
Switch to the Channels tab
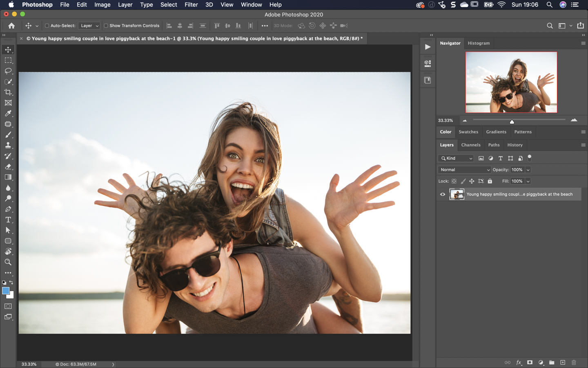click(x=470, y=145)
